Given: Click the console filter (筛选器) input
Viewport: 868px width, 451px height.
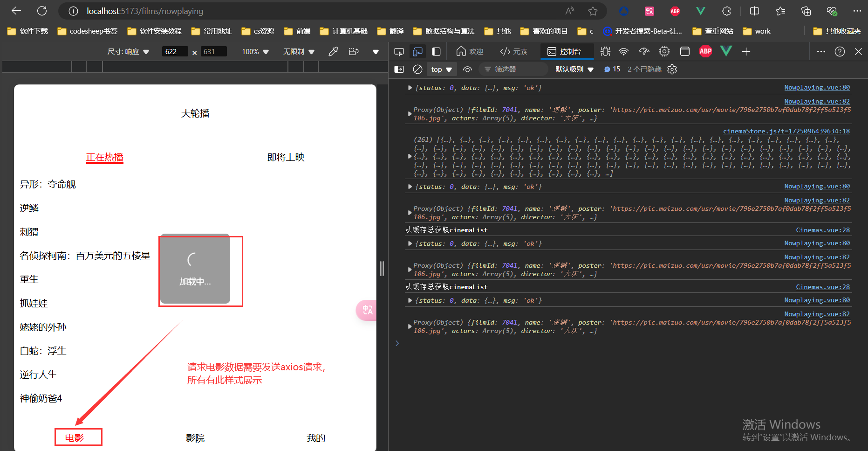Looking at the screenshot, I should (513, 69).
